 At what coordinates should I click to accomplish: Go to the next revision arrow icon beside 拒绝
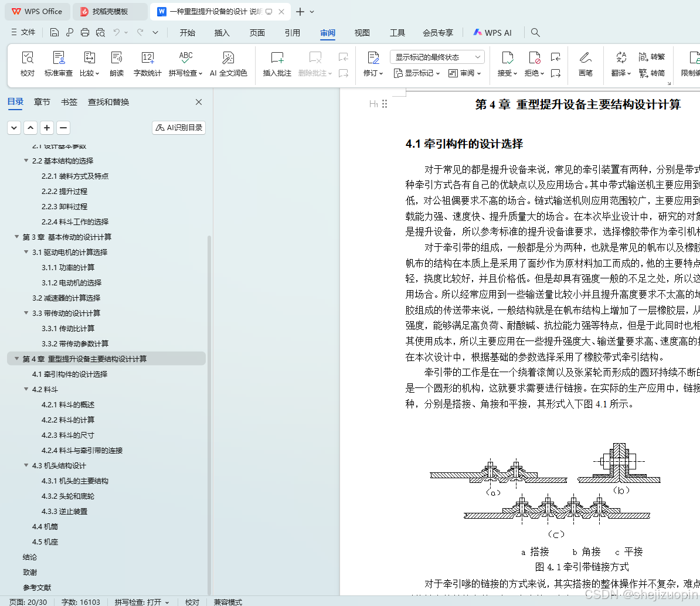[x=556, y=73]
